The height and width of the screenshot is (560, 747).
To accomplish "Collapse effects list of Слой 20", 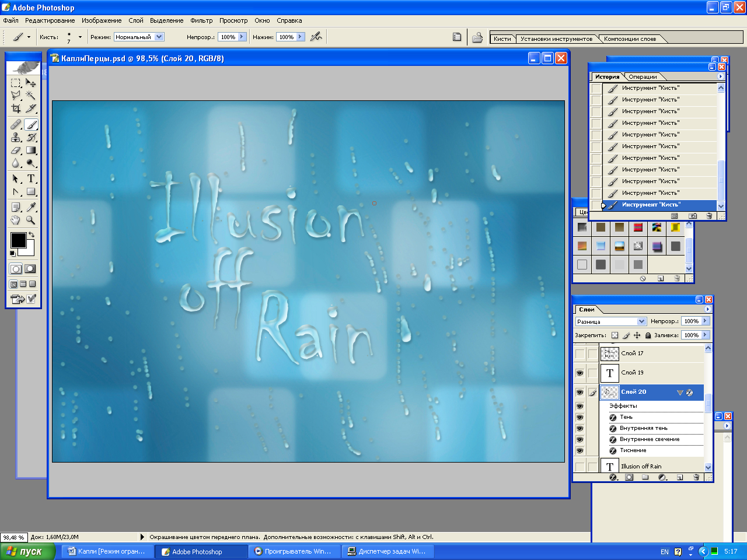I will [x=680, y=393].
